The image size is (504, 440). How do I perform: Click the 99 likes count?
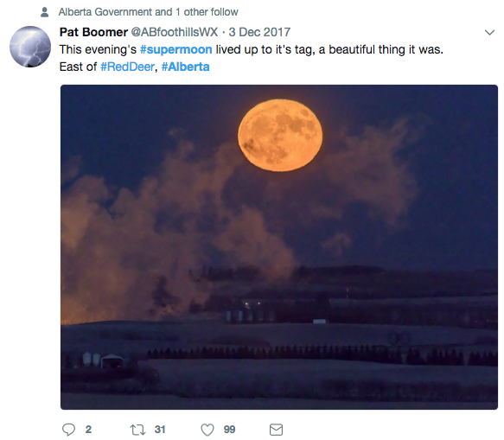pyautogui.click(x=229, y=430)
